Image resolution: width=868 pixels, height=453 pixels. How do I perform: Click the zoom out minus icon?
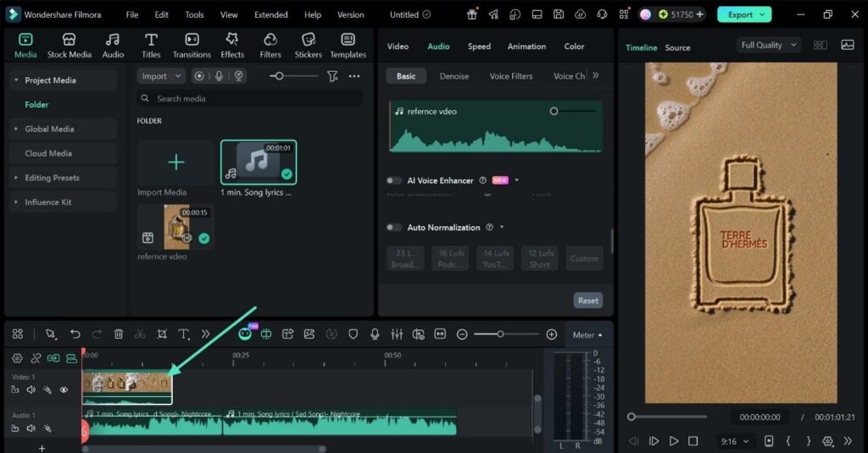(x=462, y=334)
